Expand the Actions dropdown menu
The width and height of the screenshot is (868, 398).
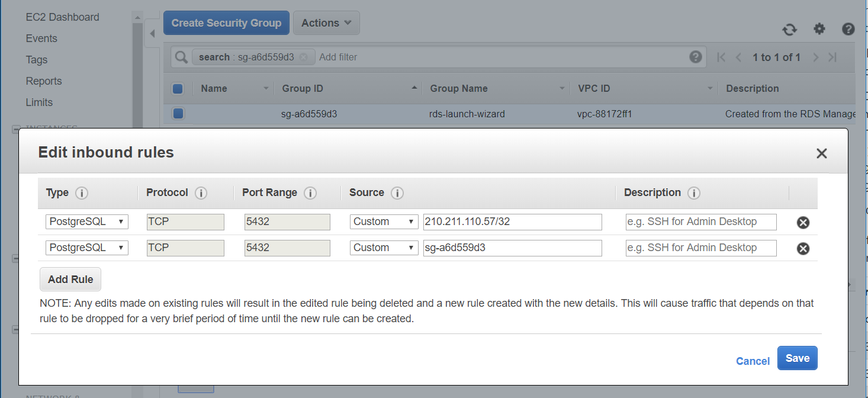326,23
